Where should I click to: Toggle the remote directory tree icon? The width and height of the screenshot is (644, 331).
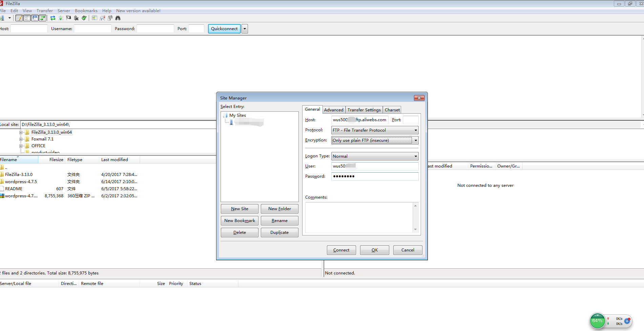[35, 18]
